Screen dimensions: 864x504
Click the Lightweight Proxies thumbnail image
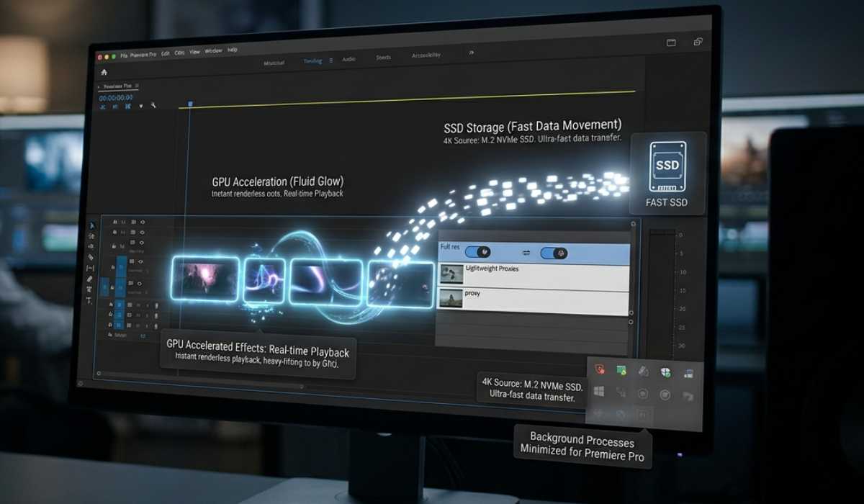(x=452, y=274)
